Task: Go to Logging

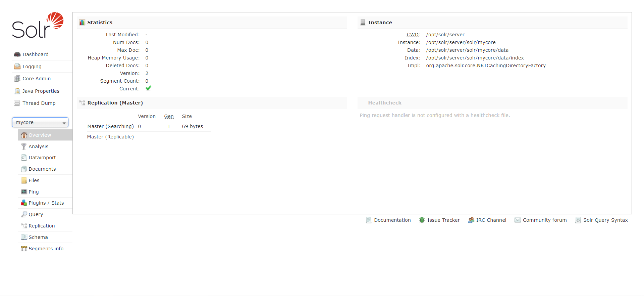Action: coord(32,67)
